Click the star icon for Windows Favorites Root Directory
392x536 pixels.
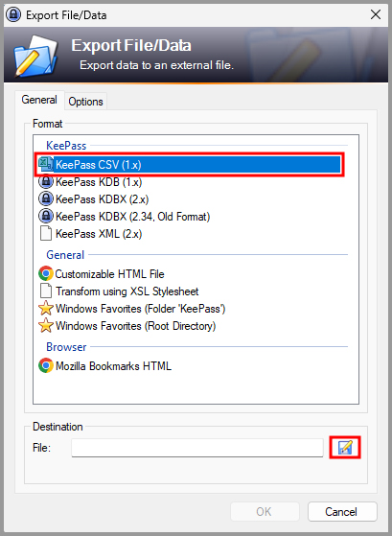45,325
